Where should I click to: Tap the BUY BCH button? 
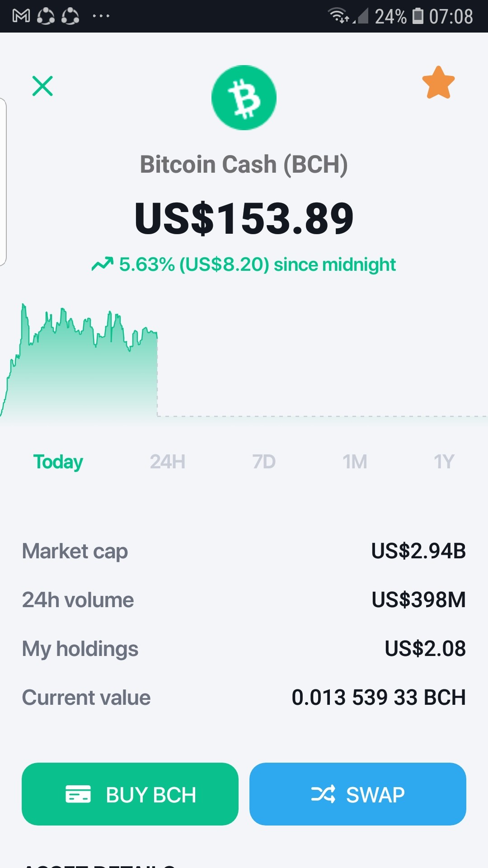coord(130,794)
